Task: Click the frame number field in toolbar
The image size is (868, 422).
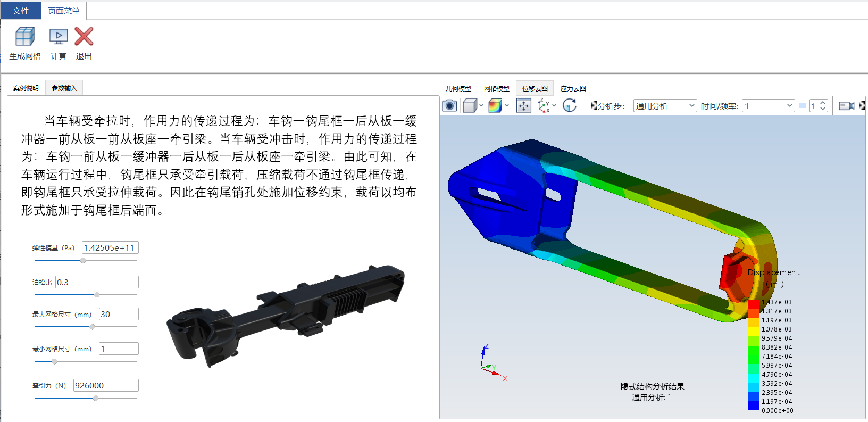Action: tap(814, 106)
